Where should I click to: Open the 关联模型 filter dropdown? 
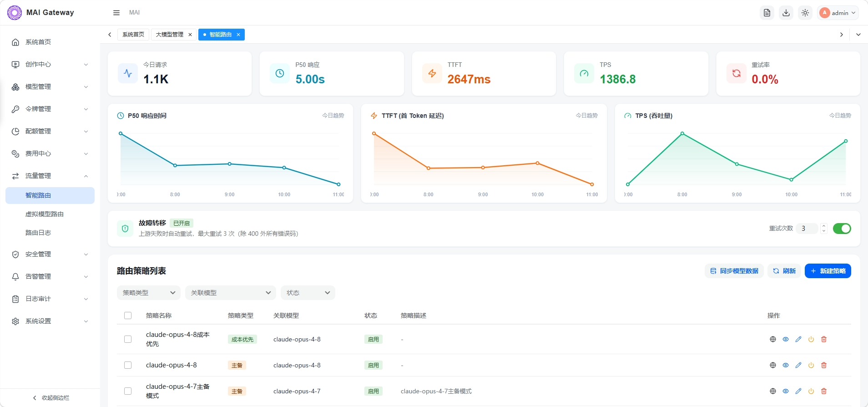pyautogui.click(x=231, y=293)
